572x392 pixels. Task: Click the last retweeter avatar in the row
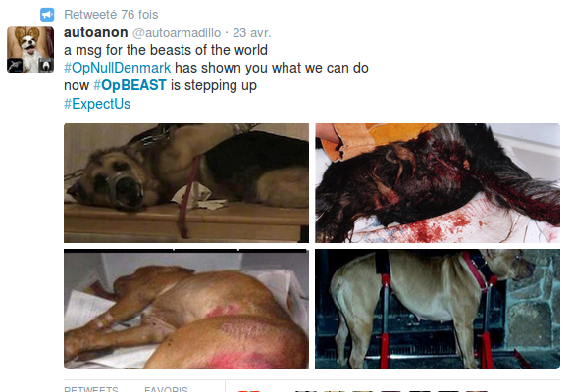[477, 391]
